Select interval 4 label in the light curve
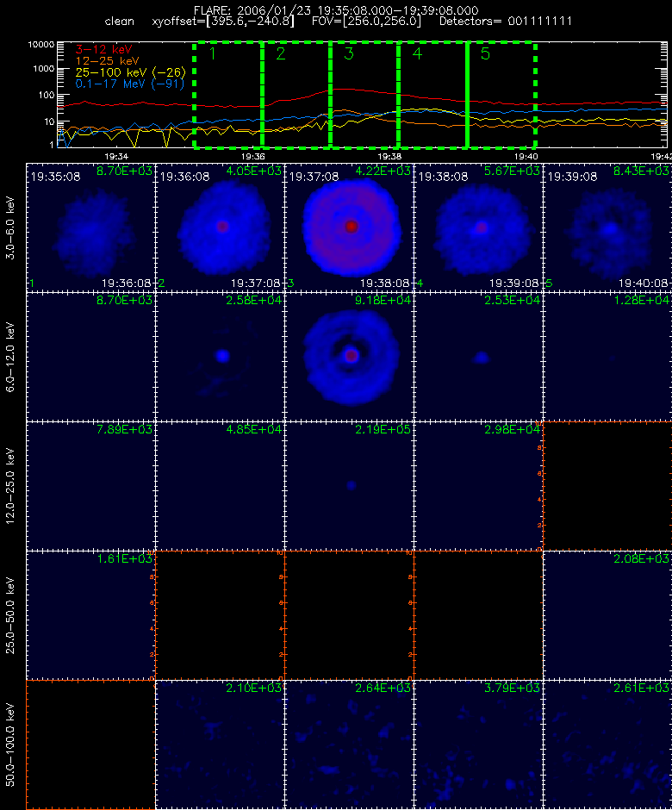The height and width of the screenshot is (810, 672). tap(417, 53)
